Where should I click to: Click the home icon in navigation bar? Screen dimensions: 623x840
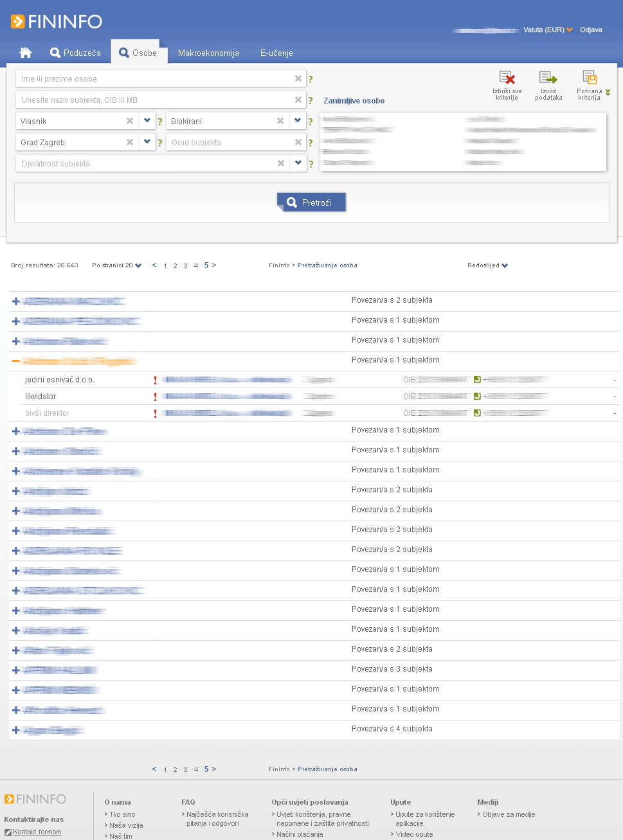point(26,53)
